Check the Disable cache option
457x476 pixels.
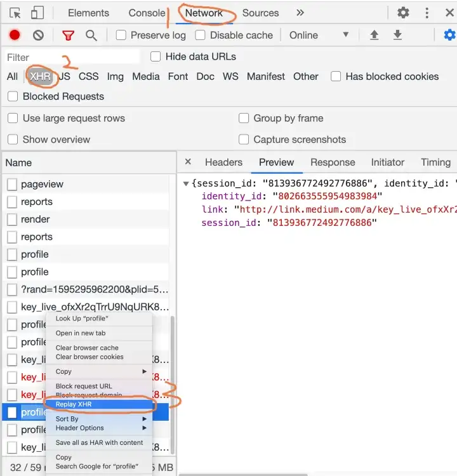[x=201, y=36]
